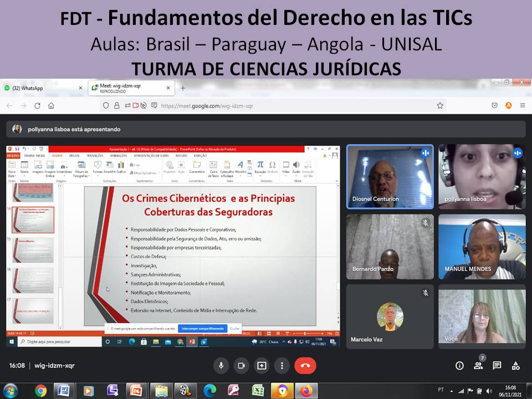Select pollyanna lisboa video tile
532x399 pixels.
[482, 177]
